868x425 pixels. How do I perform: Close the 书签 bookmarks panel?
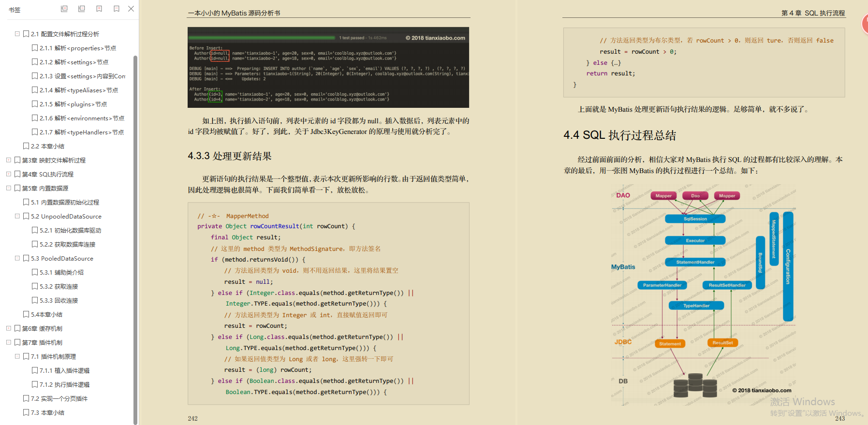(131, 9)
